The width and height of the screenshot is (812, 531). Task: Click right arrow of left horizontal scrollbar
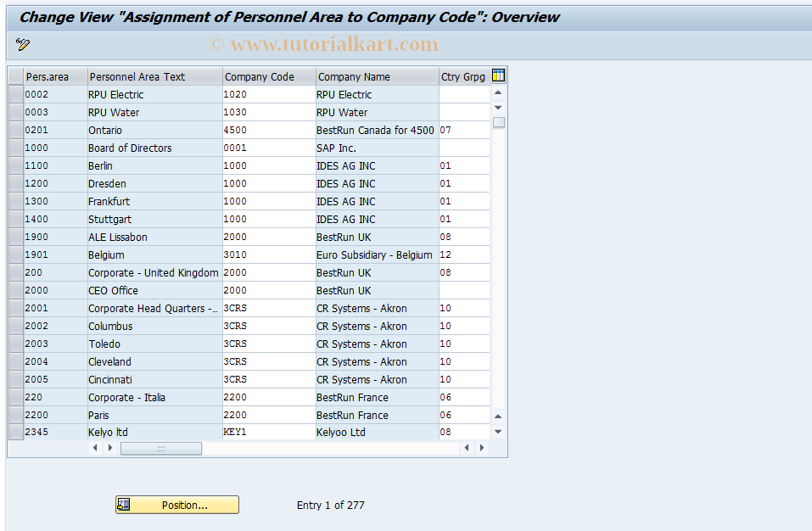109,448
